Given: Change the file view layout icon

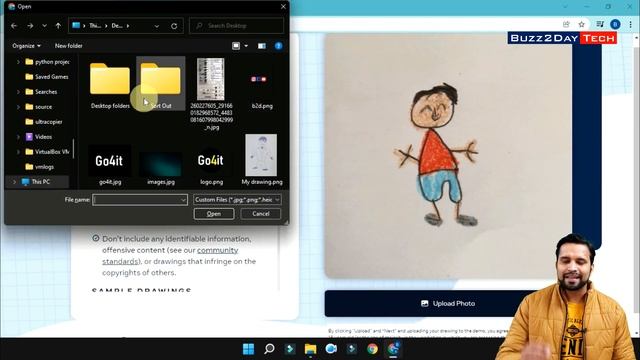Looking at the screenshot, I should 236,46.
